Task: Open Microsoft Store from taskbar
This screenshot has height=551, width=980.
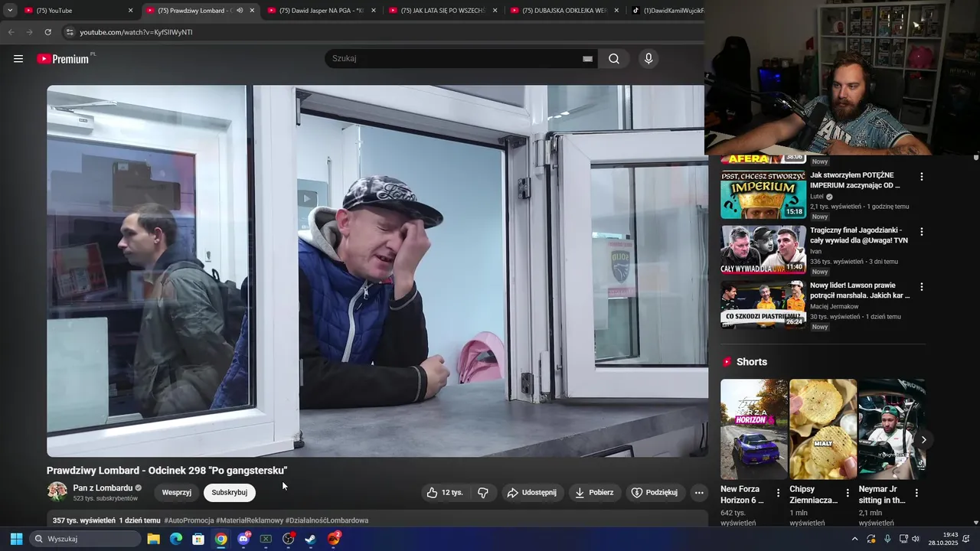Action: [198, 539]
